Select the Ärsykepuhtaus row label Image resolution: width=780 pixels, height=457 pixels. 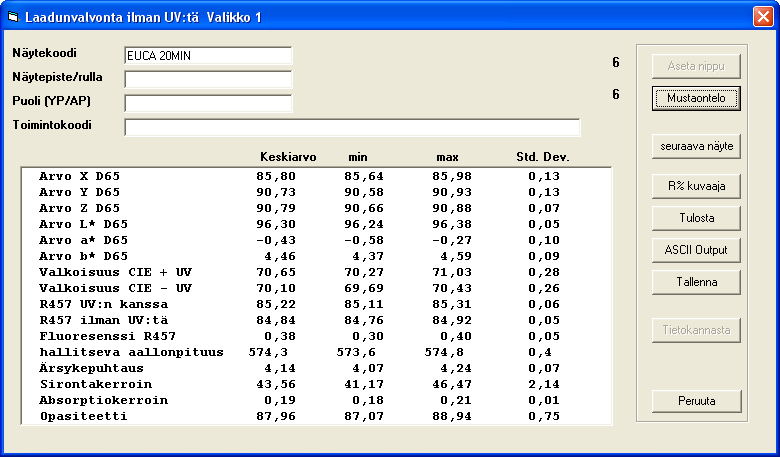coord(92,368)
